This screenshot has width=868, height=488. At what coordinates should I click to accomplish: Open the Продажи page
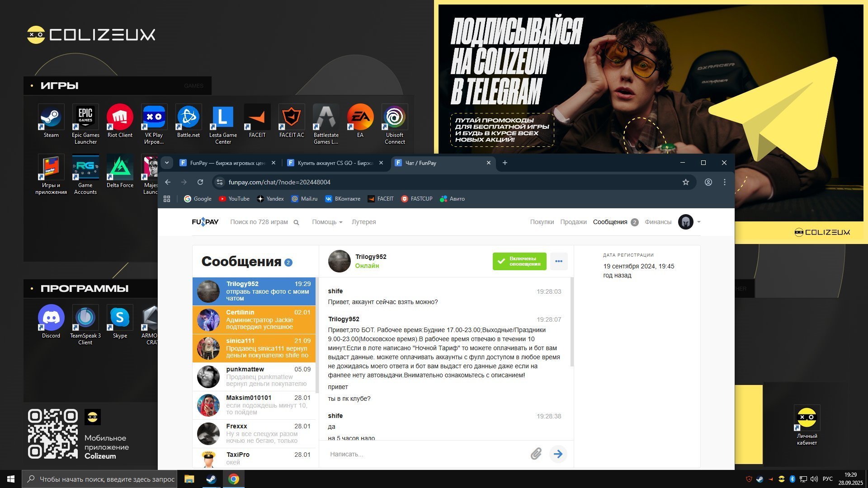click(573, 222)
